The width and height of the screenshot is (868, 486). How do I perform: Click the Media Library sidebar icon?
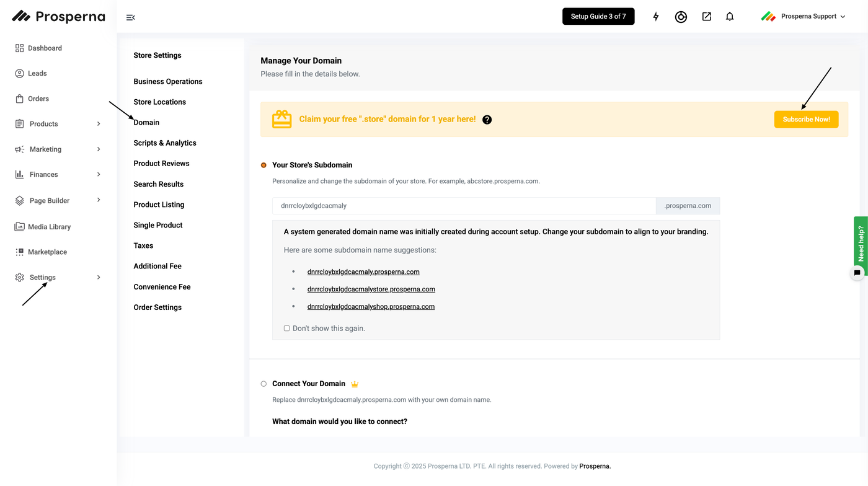(x=19, y=227)
